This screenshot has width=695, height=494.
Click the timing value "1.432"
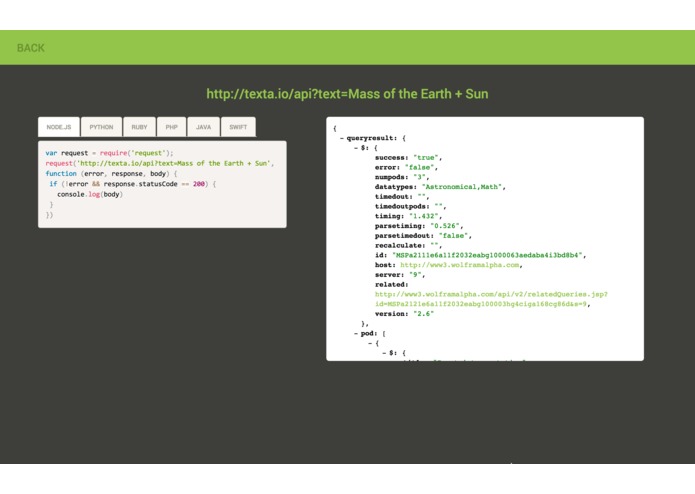coord(424,216)
